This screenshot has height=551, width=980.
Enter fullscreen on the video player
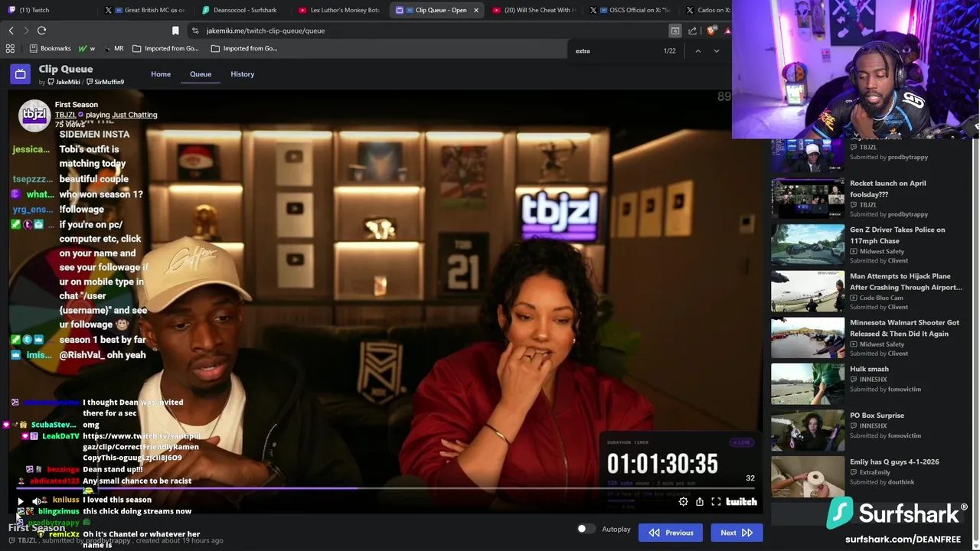716,502
